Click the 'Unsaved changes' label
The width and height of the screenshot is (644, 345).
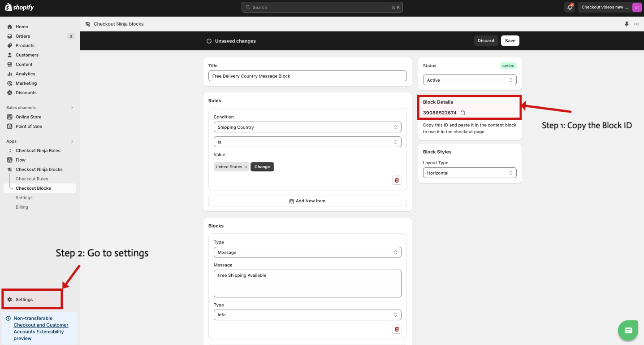point(235,41)
